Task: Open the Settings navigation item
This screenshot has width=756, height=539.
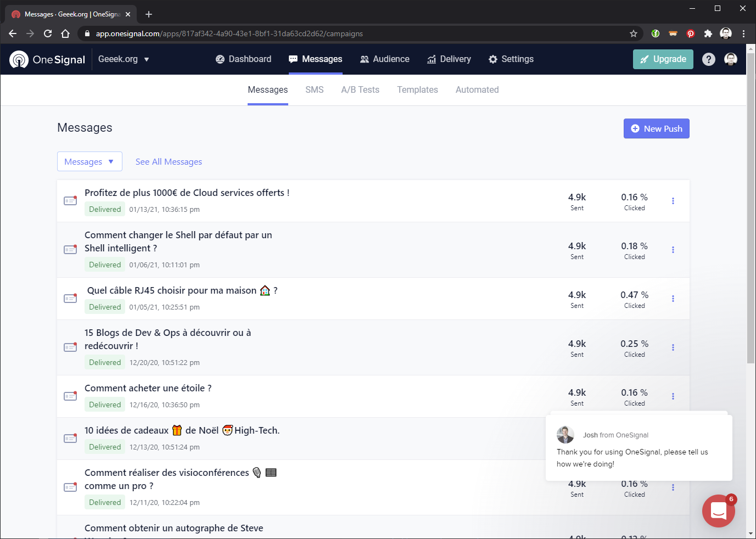Action: 511,59
